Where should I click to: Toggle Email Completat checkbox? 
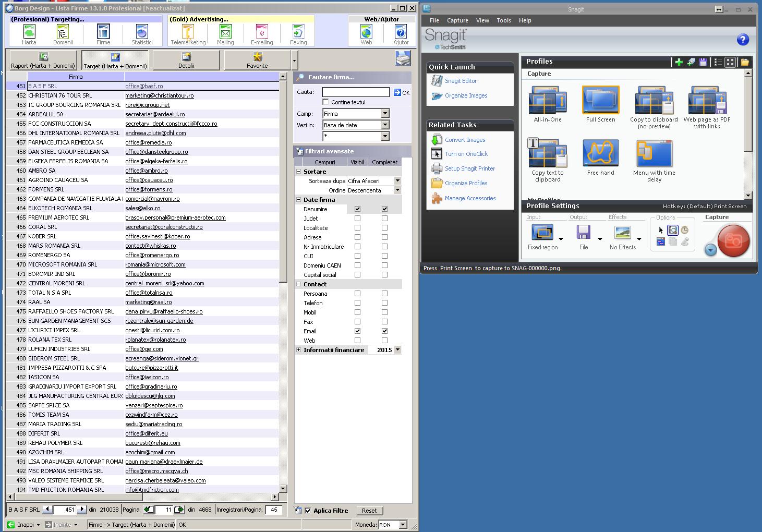384,331
